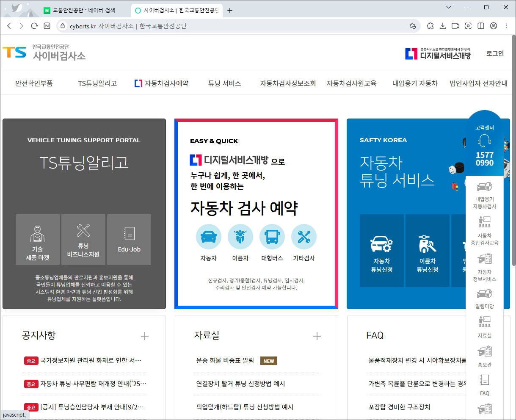Select the 대형버스 bus inspection icon

(x=272, y=237)
